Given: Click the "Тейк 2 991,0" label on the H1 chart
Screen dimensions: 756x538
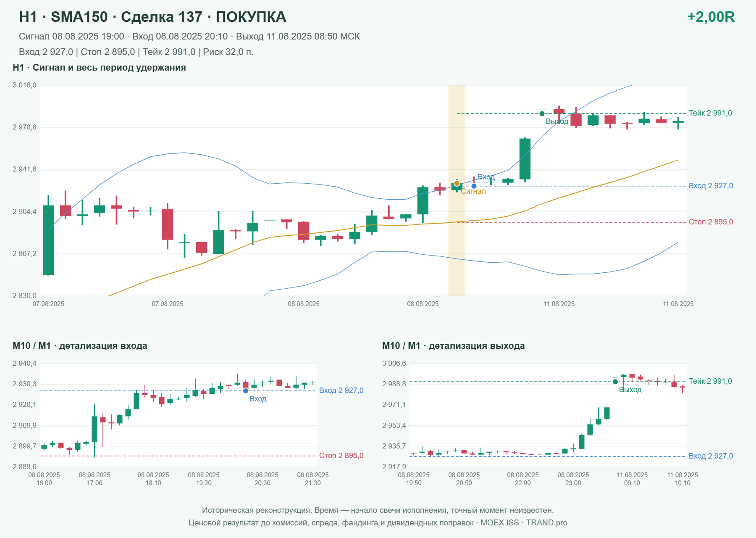Looking at the screenshot, I should 710,113.
